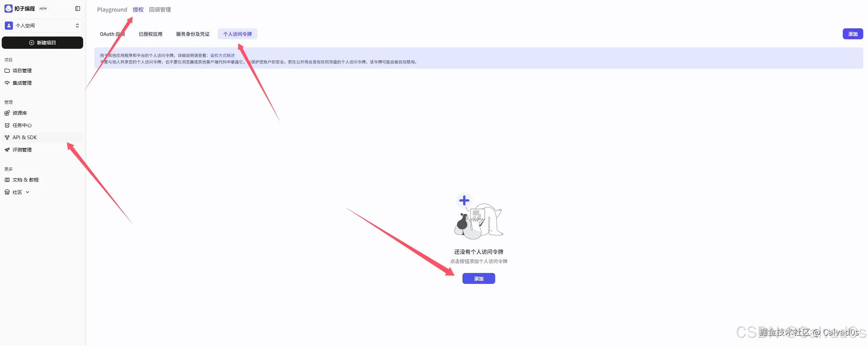Open the 服务身份及凭证 sub-tab

(193, 34)
